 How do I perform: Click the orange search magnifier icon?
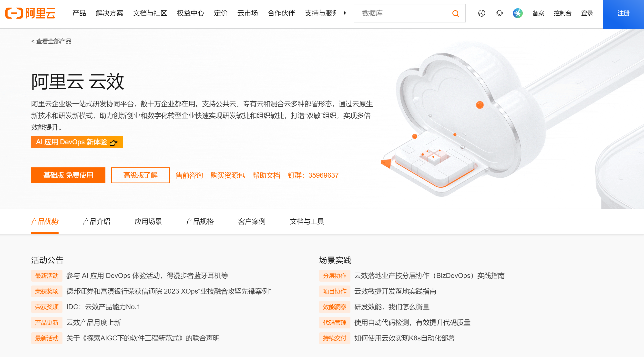pyautogui.click(x=455, y=13)
